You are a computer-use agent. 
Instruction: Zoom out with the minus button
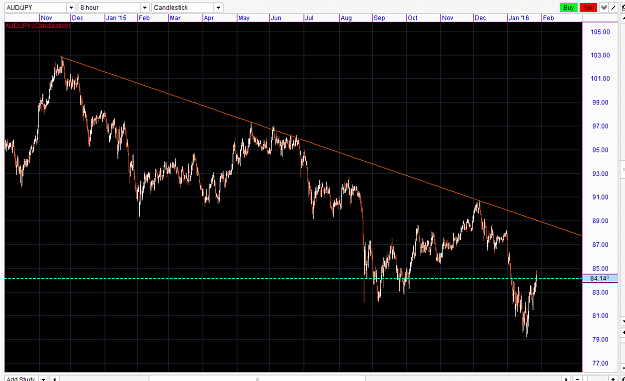coord(577,378)
